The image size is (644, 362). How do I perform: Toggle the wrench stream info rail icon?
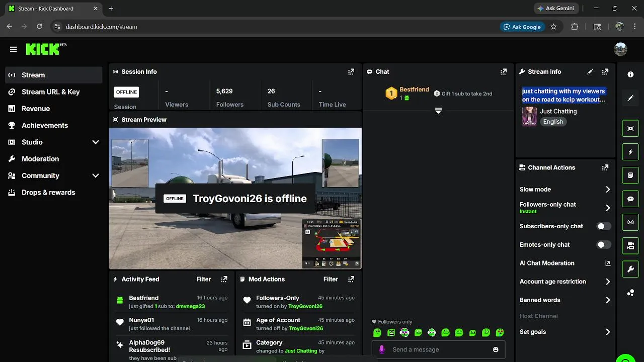point(630,269)
